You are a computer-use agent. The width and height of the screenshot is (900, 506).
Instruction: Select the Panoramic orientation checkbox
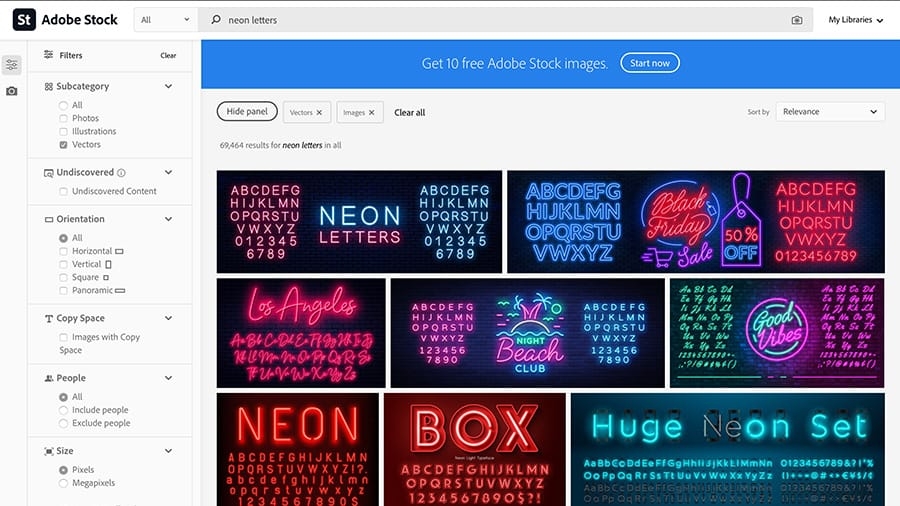point(63,291)
